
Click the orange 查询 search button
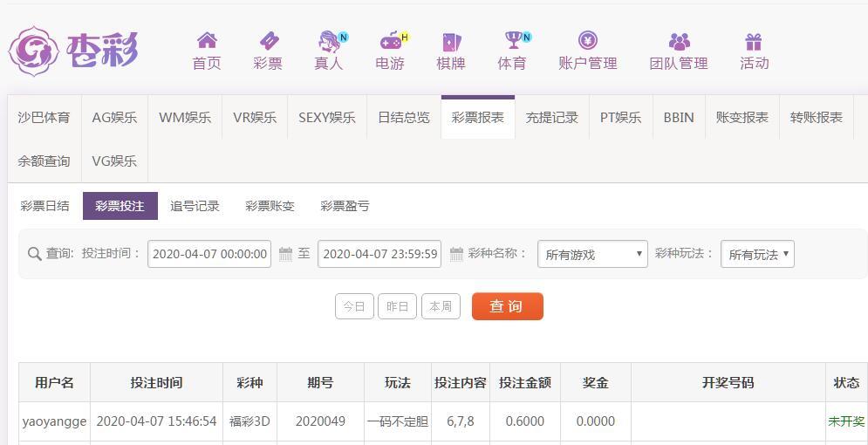click(x=507, y=306)
